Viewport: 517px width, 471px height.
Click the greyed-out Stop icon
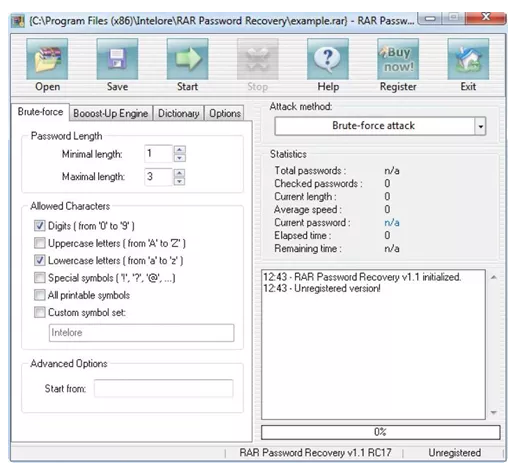point(258,59)
